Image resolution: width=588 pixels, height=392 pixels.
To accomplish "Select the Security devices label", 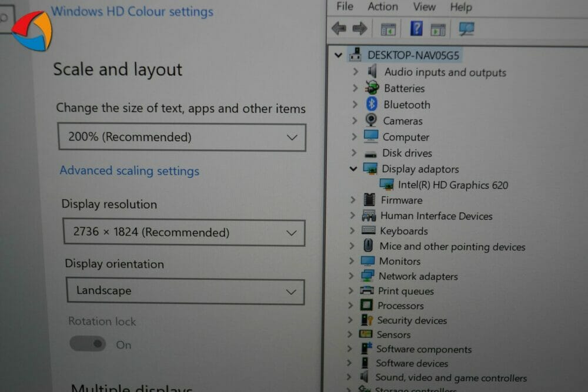I will (412, 320).
